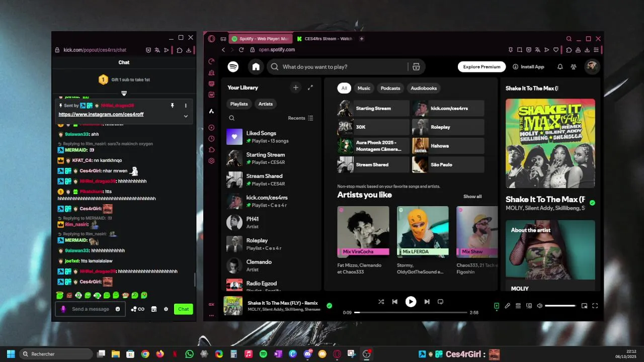Image resolution: width=644 pixels, height=362 pixels.
Task: Toggle repeat in the player
Action: tap(440, 302)
